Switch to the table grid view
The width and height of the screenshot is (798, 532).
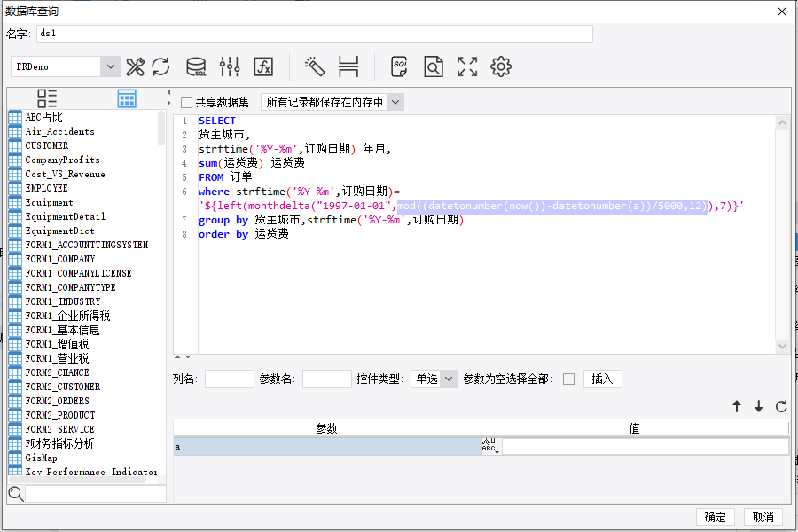tap(127, 98)
